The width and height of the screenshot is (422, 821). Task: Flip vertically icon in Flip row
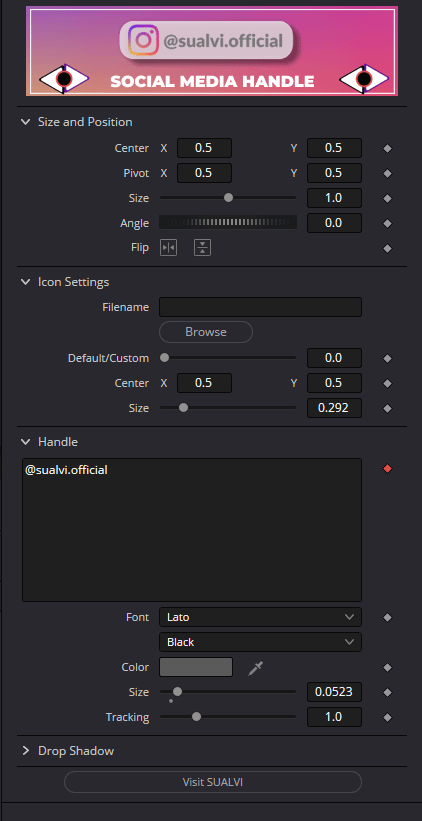pos(202,248)
